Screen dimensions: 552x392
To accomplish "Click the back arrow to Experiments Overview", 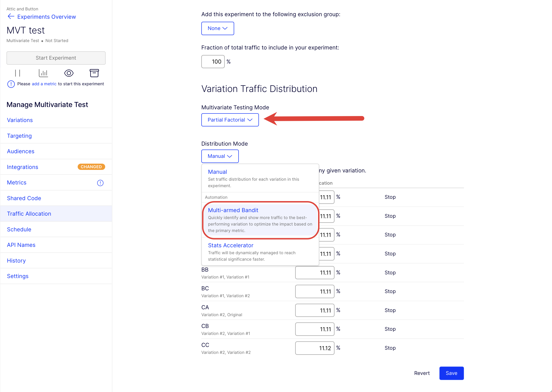I will pyautogui.click(x=11, y=16).
